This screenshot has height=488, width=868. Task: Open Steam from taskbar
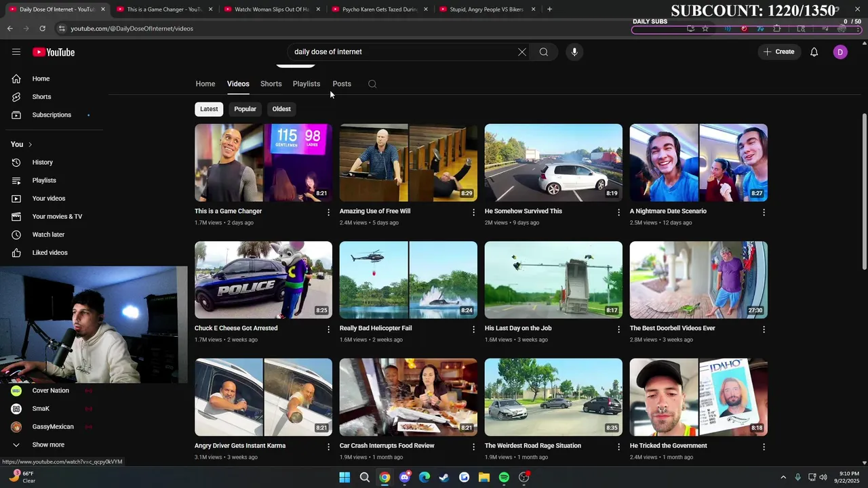tap(444, 477)
